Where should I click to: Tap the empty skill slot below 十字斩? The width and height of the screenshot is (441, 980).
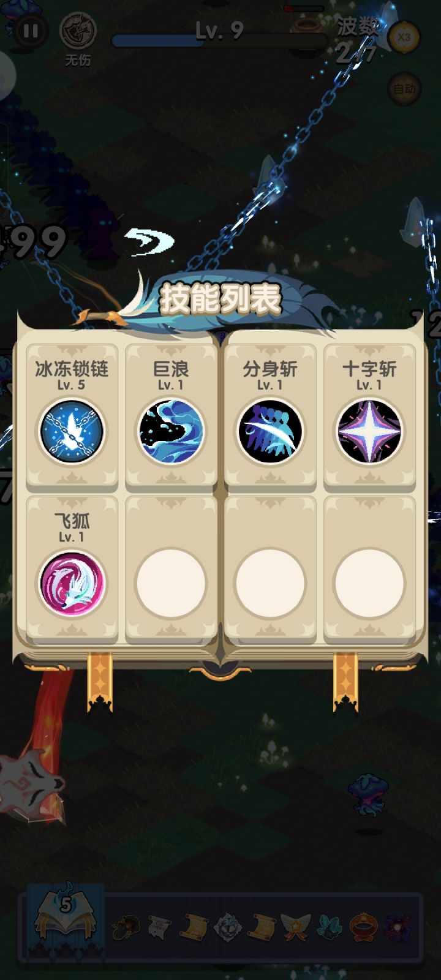click(369, 582)
